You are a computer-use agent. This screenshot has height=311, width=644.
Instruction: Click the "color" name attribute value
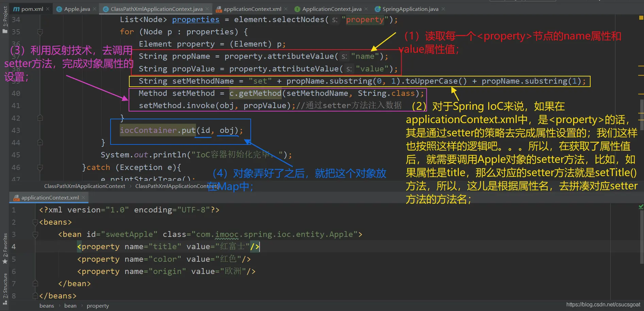point(165,259)
